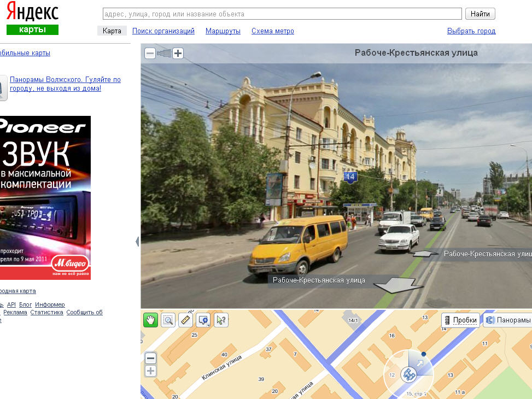Click the Найти search button
The height and width of the screenshot is (399, 532).
tap(480, 14)
